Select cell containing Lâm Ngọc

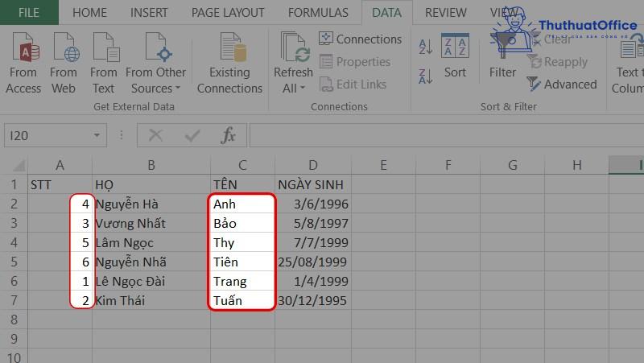[x=151, y=243]
